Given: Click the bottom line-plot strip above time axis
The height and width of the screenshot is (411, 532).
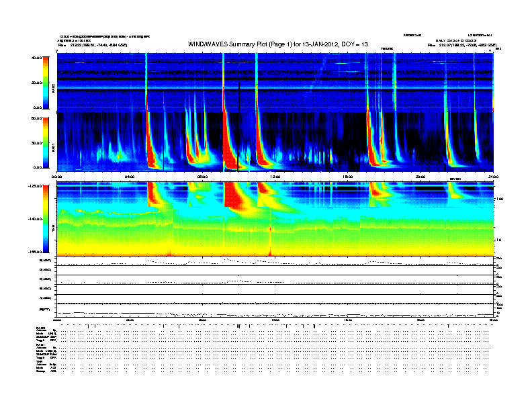Looking at the screenshot, I should point(275,311).
